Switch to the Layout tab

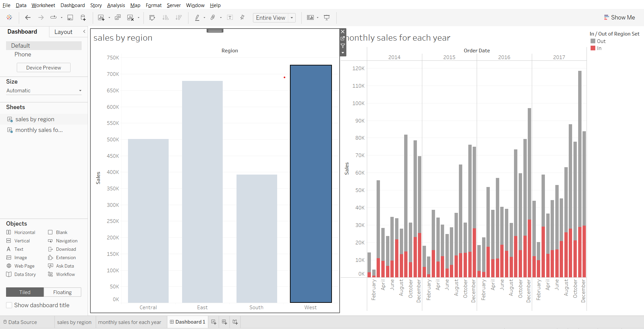(x=63, y=32)
